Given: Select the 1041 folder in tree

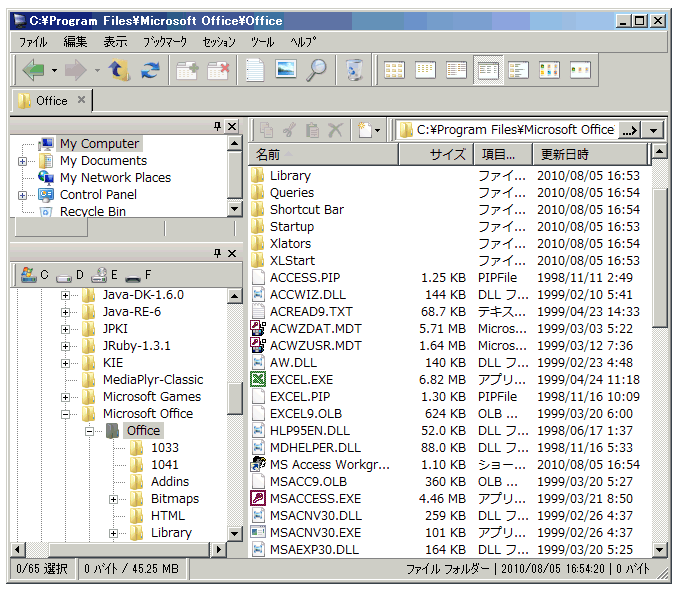Looking at the screenshot, I should click(165, 465).
